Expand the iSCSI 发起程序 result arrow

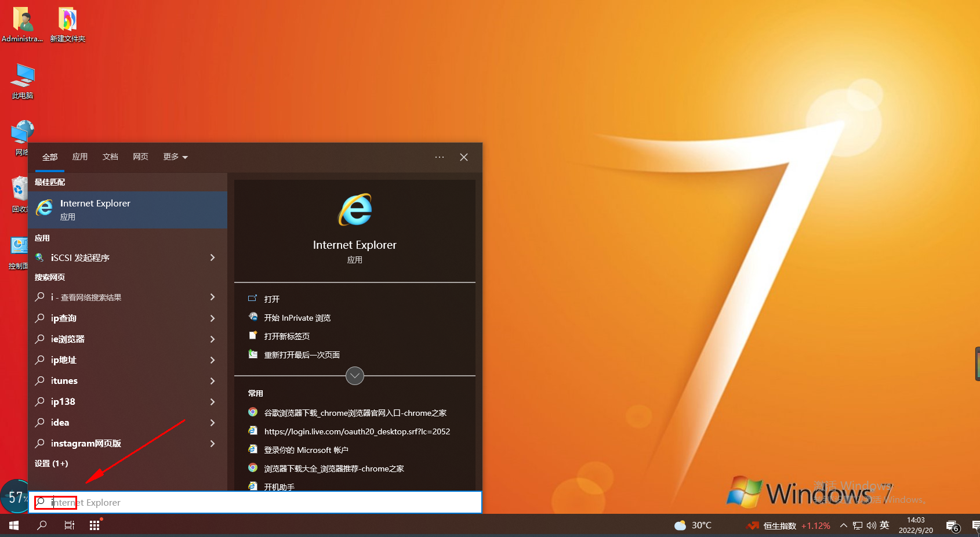[212, 257]
